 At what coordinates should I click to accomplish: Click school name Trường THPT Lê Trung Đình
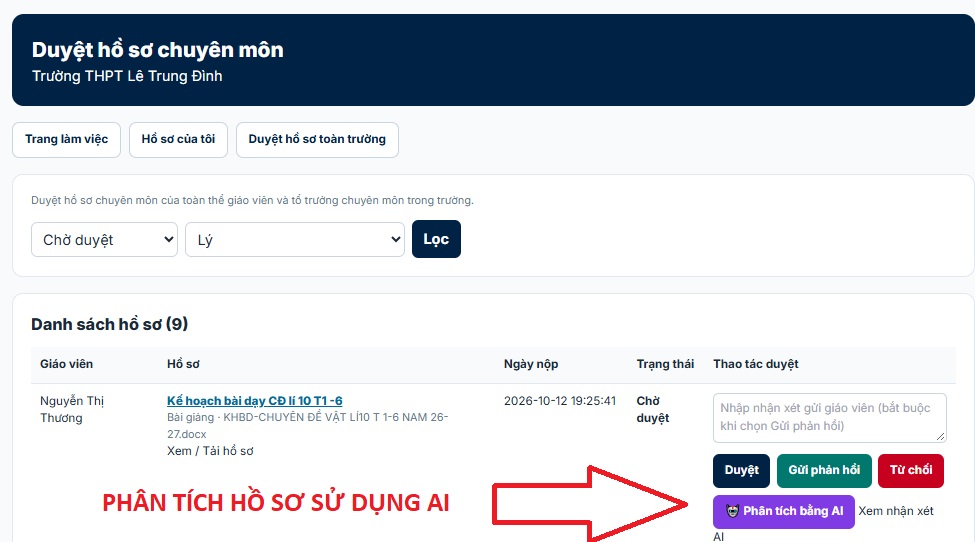point(127,76)
